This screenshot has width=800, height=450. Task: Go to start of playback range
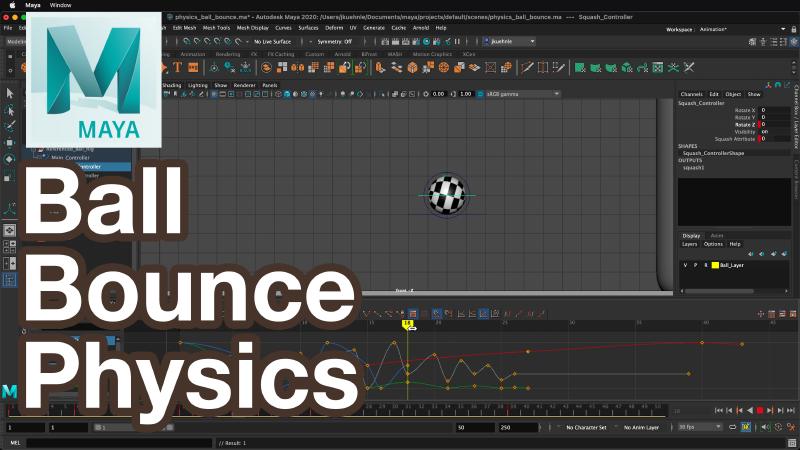[x=719, y=410]
